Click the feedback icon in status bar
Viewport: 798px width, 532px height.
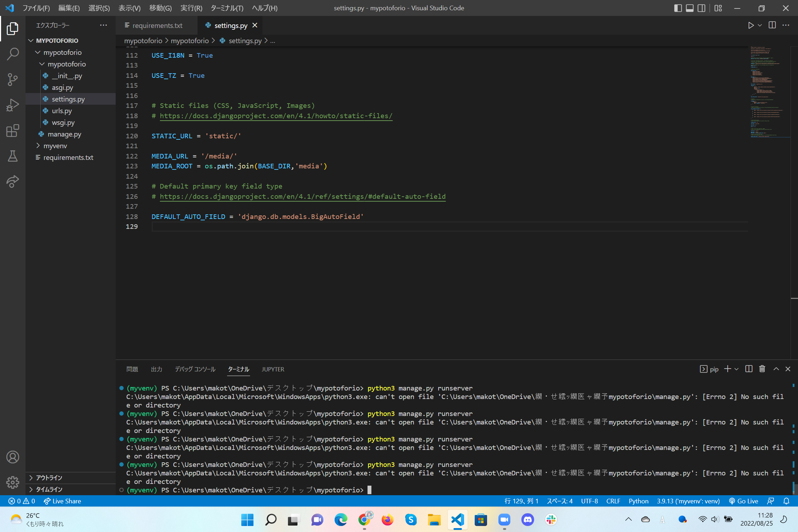point(771,501)
